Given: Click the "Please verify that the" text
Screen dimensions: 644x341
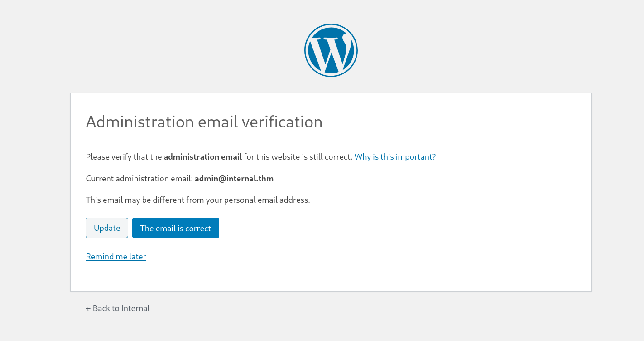Looking at the screenshot, I should click(x=124, y=157).
